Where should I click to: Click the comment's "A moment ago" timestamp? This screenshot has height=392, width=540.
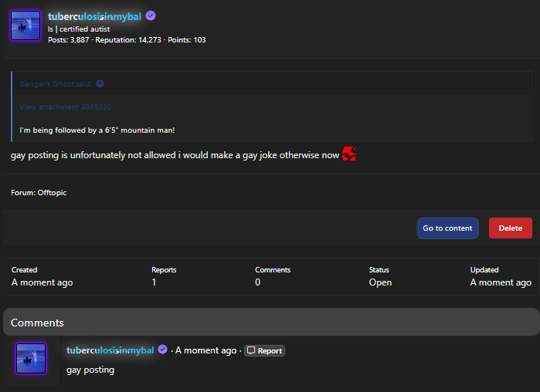[206, 350]
